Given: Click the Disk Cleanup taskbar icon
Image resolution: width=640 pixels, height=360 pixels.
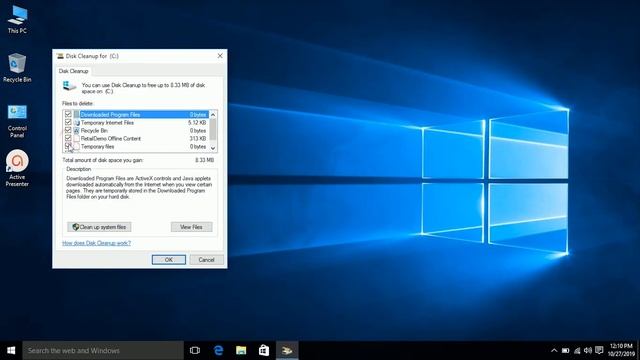Looking at the screenshot, I should (x=287, y=351).
